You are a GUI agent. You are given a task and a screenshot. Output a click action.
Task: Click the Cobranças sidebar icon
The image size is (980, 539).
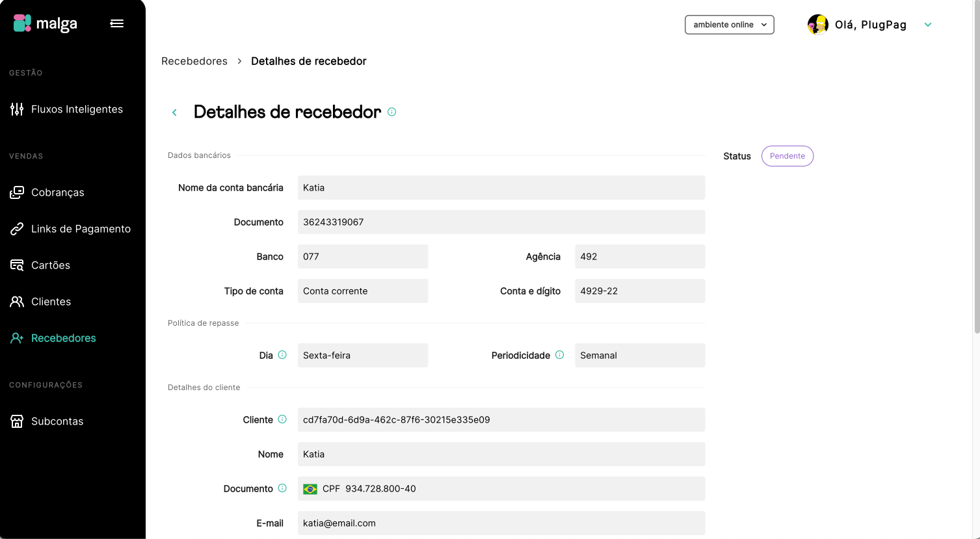(x=17, y=192)
